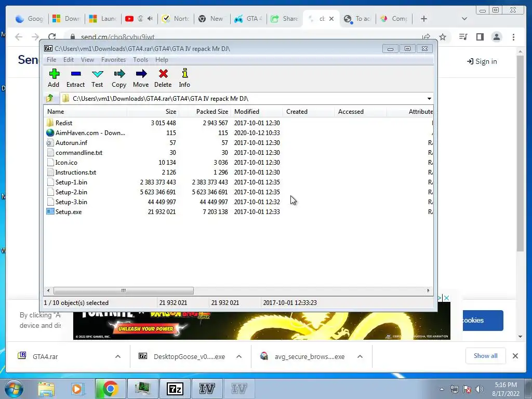
Task: Show hidden tray icons arrow
Action: [x=442, y=389]
